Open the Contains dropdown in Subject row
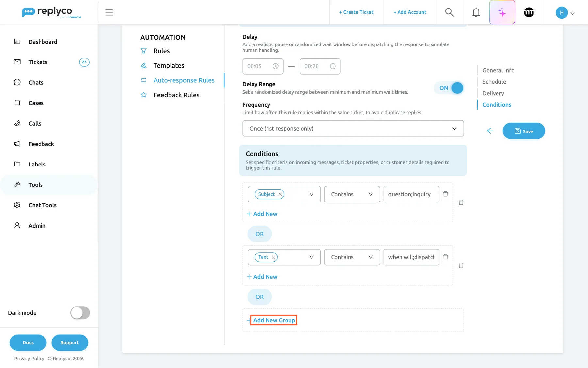This screenshot has height=368, width=588. coord(352,194)
